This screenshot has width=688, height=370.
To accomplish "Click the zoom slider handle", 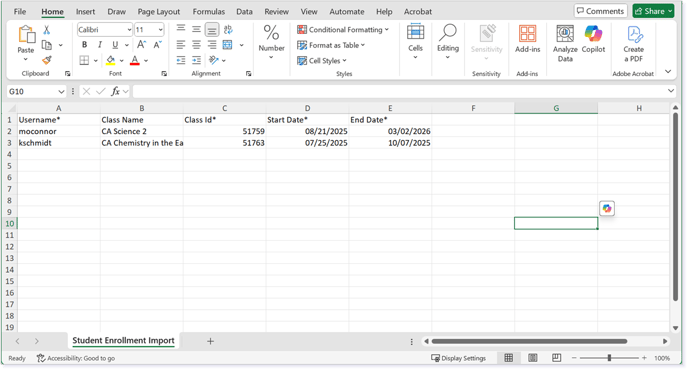I will click(609, 358).
